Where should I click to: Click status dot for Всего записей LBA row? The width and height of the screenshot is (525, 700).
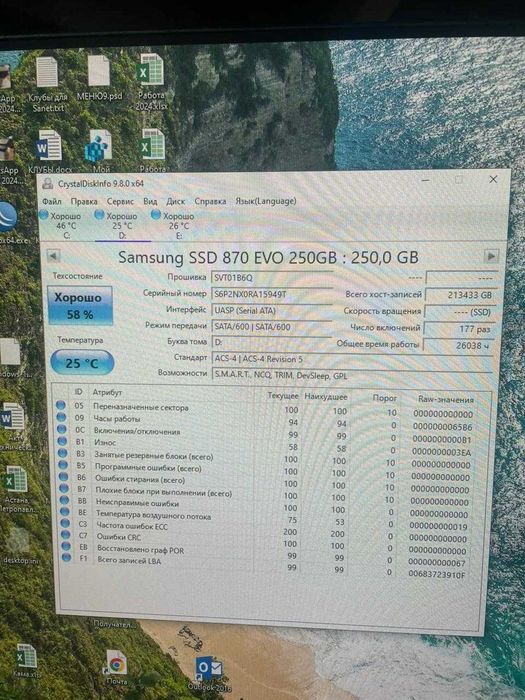tap(67, 557)
